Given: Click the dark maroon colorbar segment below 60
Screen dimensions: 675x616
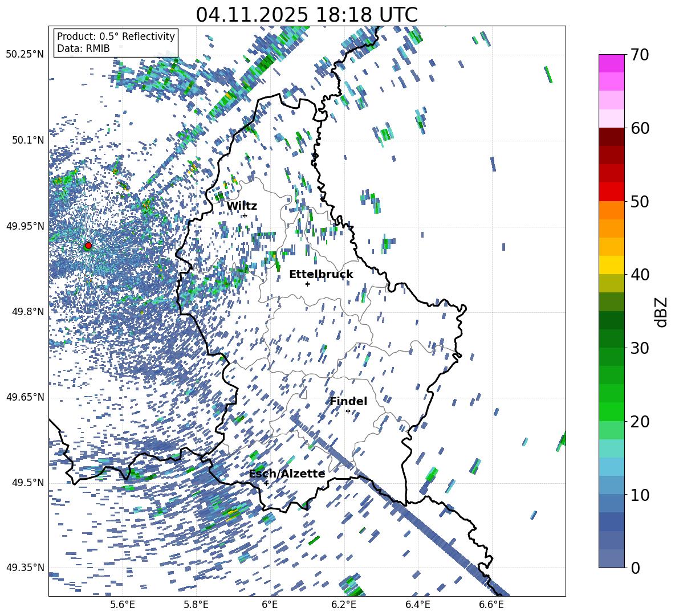Looking at the screenshot, I should (612, 137).
